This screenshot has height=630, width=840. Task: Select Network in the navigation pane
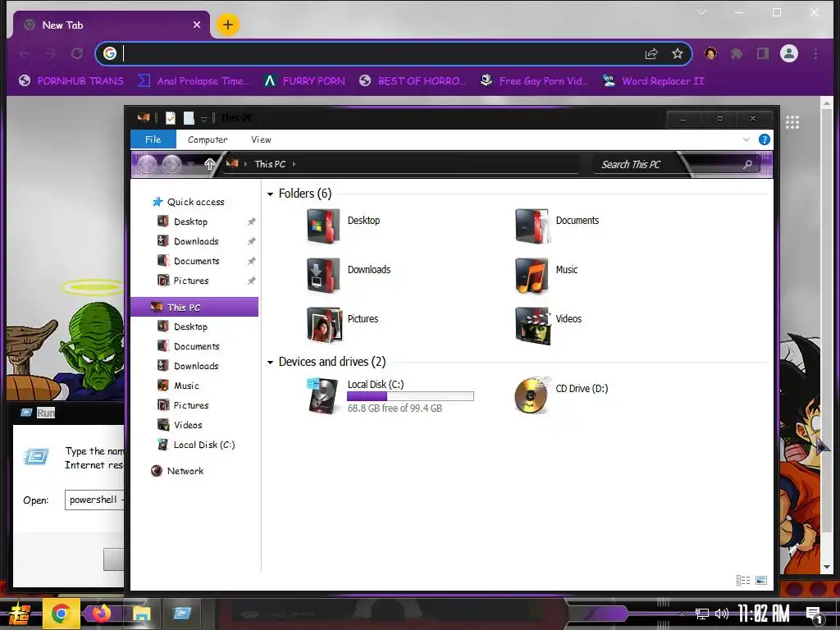(x=185, y=471)
